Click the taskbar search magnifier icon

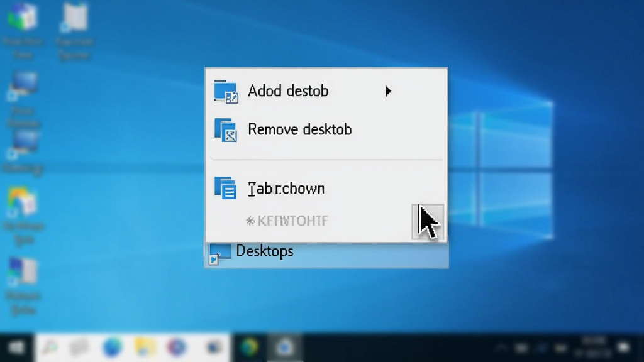tap(50, 348)
